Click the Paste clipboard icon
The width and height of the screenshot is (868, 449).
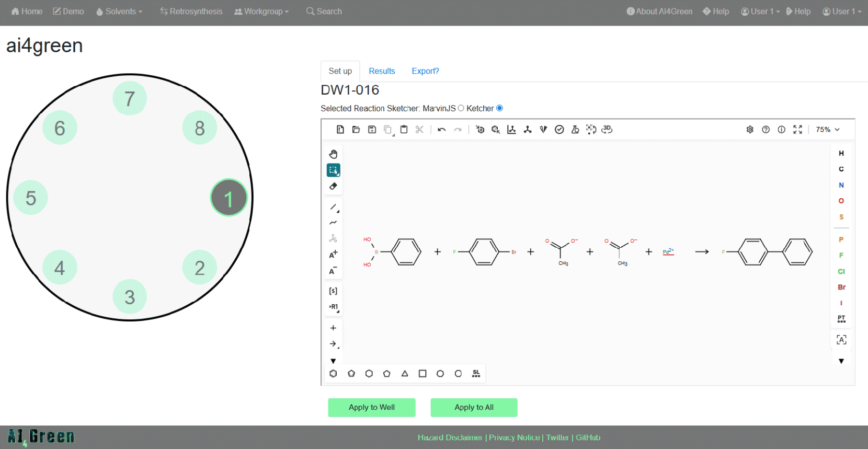(x=404, y=130)
